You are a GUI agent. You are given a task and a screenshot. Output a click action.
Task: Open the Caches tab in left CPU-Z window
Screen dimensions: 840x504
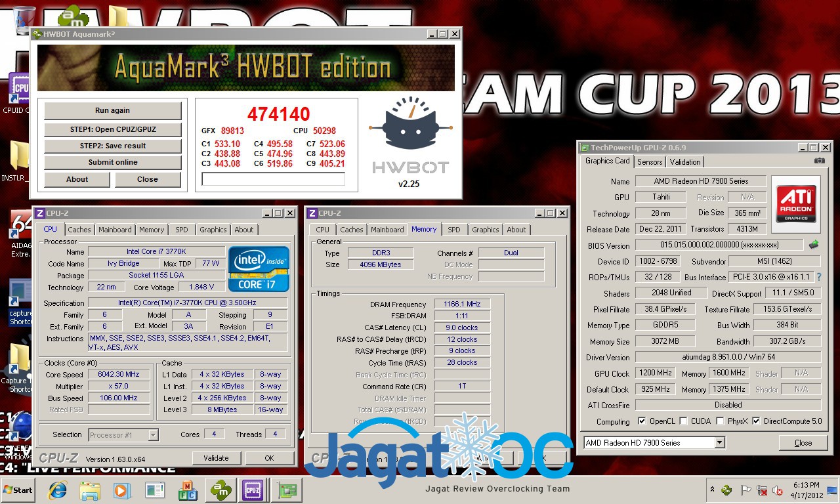(x=79, y=230)
